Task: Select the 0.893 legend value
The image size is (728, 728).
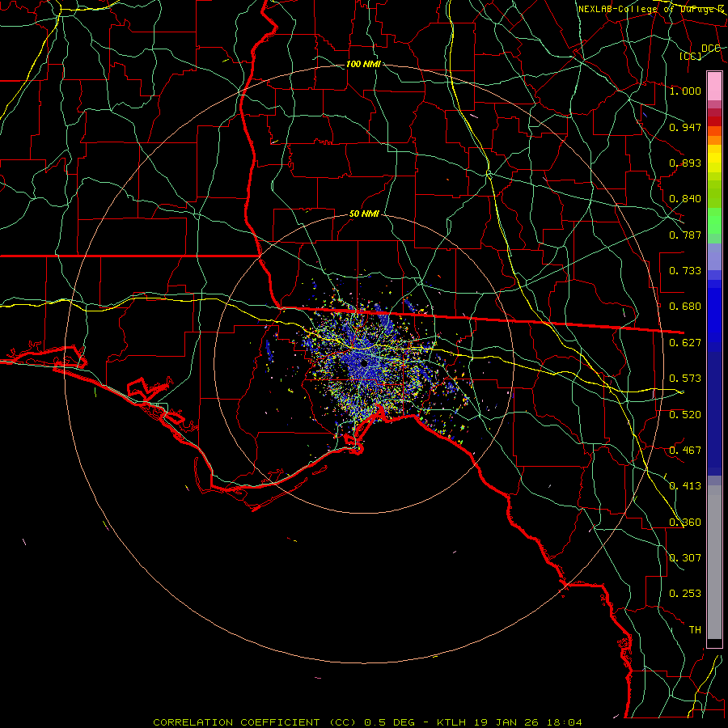Action: (685, 163)
